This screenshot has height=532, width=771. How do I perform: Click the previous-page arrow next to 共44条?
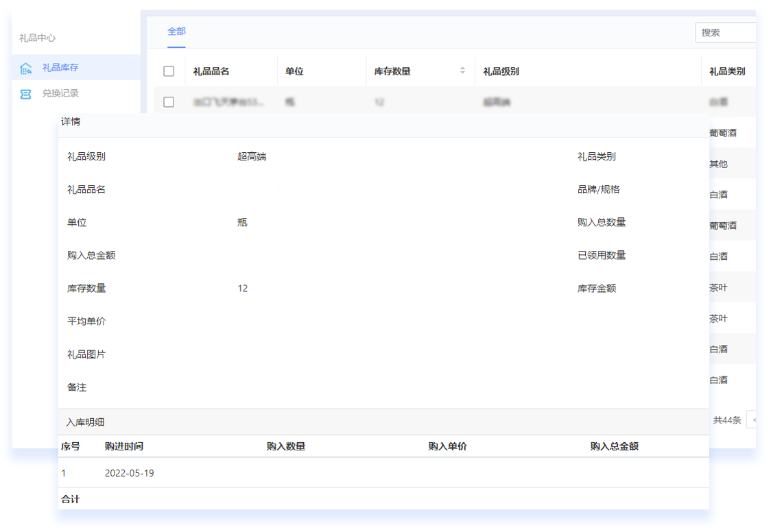click(x=752, y=420)
